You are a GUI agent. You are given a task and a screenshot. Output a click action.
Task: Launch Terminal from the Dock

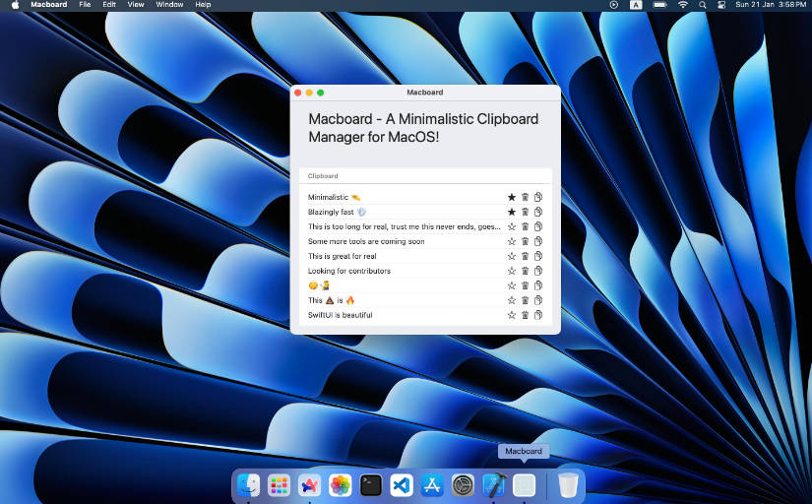tap(371, 485)
